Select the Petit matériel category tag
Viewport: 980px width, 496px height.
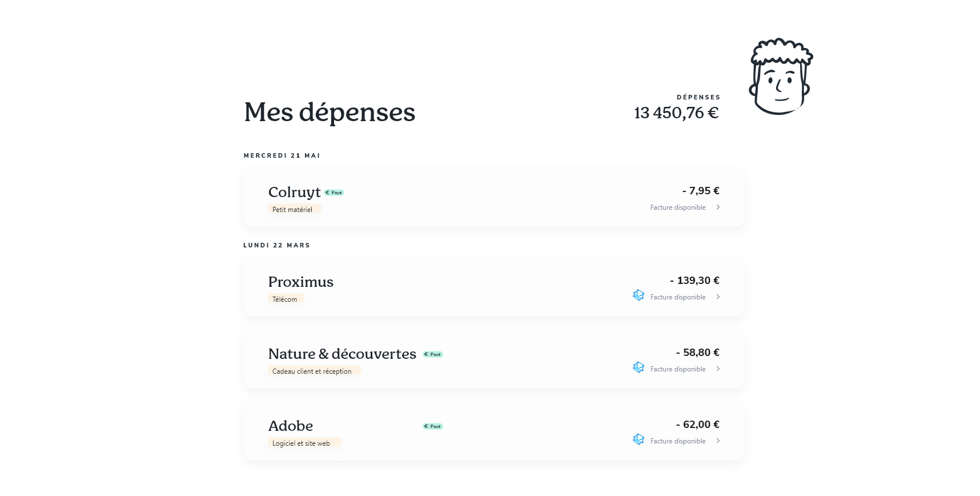click(x=294, y=209)
